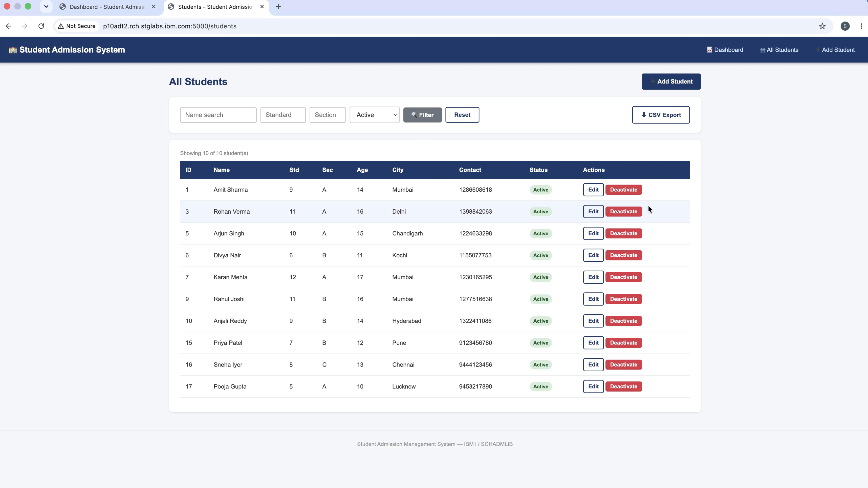Click the school building logo icon
Image resolution: width=868 pixels, height=488 pixels.
pos(13,50)
